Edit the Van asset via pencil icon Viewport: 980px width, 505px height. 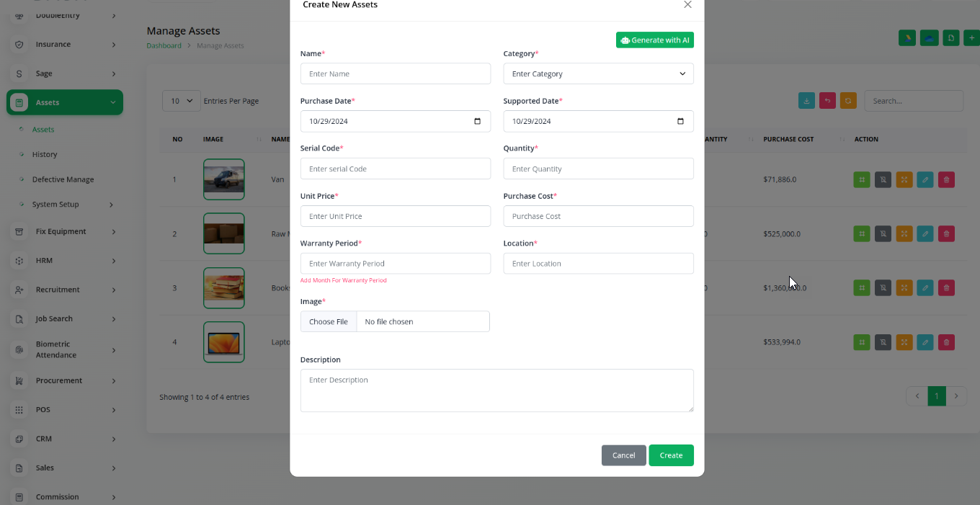tap(925, 179)
